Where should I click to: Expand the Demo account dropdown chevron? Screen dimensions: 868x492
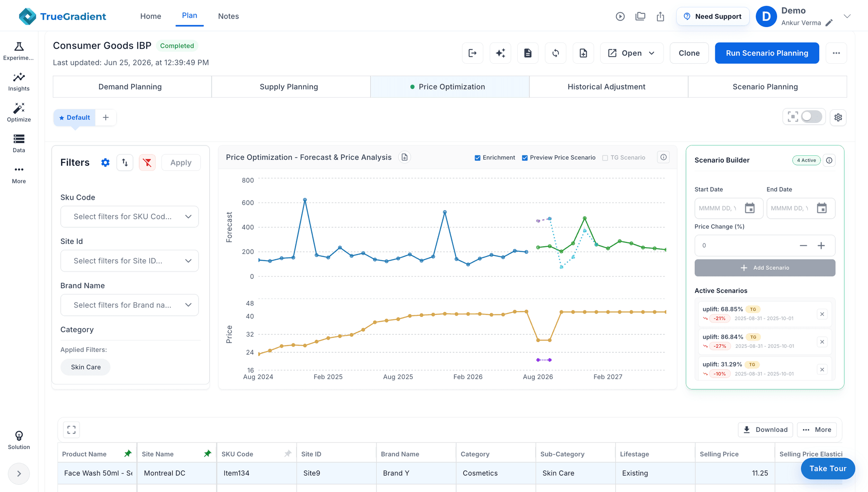point(847,16)
